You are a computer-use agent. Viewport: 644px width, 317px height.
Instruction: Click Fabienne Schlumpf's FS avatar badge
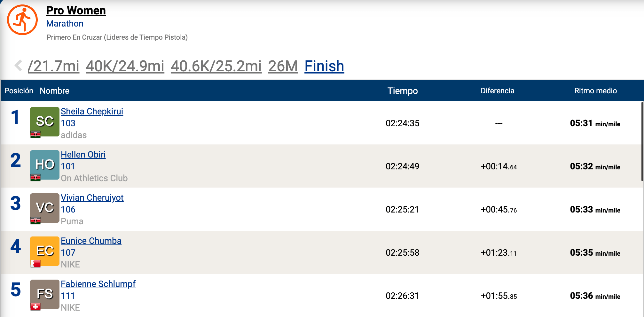[44, 294]
